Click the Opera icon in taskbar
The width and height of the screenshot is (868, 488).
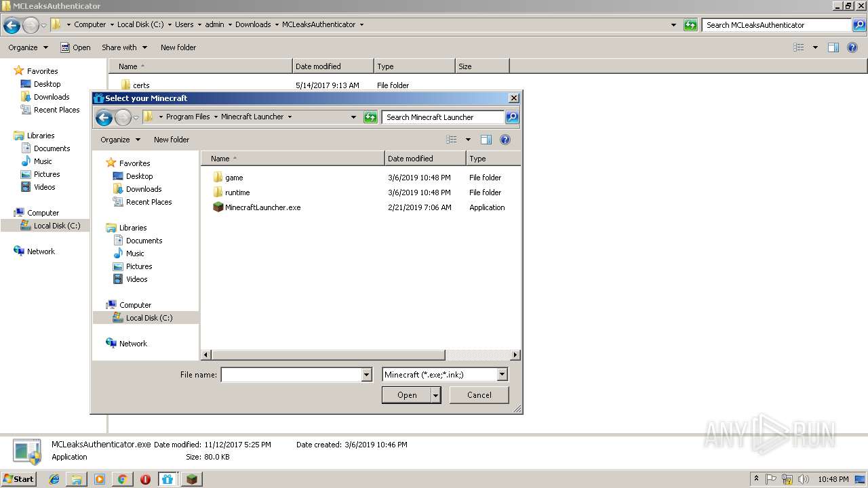point(145,479)
